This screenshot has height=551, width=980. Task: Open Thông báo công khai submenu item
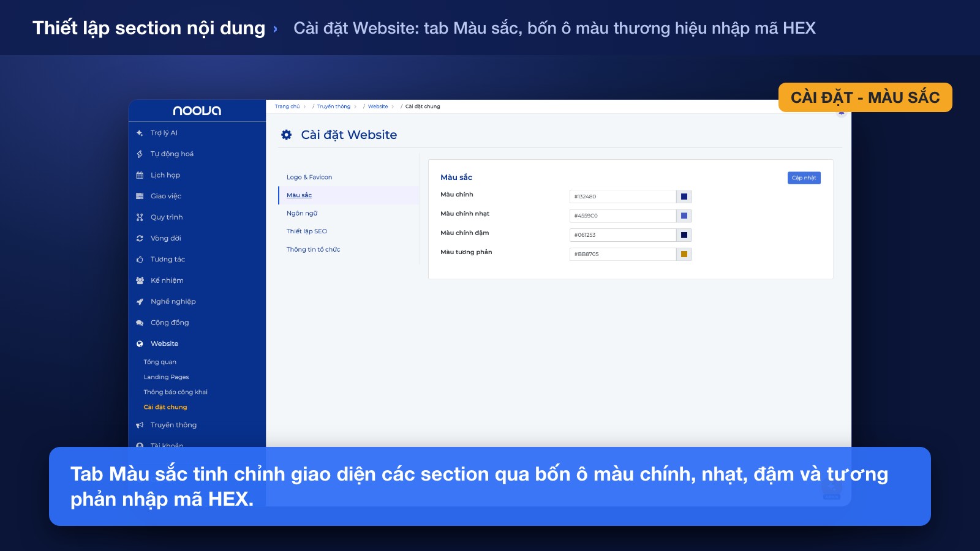pos(176,392)
